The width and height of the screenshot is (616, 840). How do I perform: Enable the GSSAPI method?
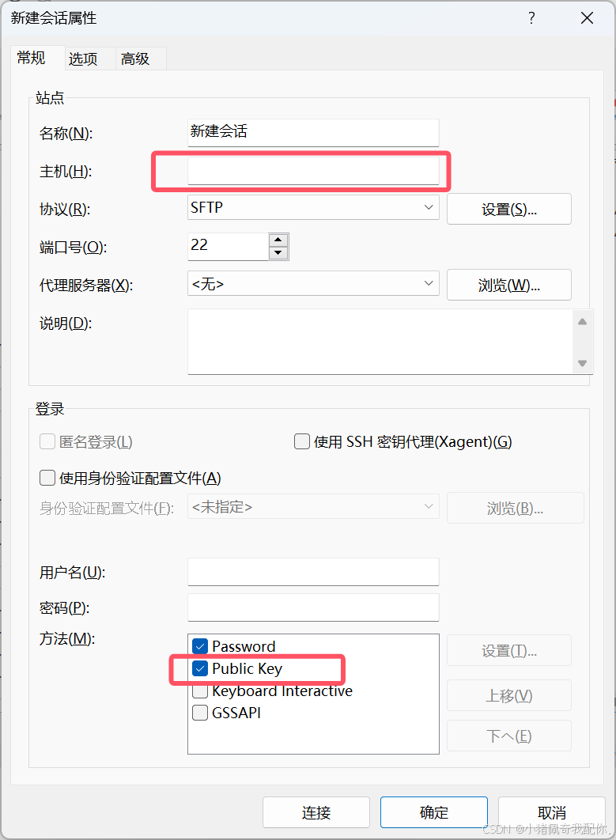coord(199,713)
